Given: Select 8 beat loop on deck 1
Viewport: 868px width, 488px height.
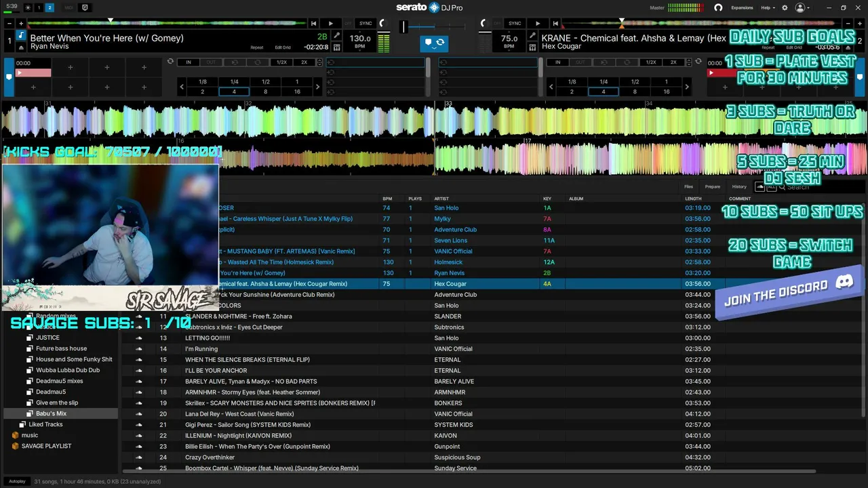Looking at the screenshot, I should point(265,91).
